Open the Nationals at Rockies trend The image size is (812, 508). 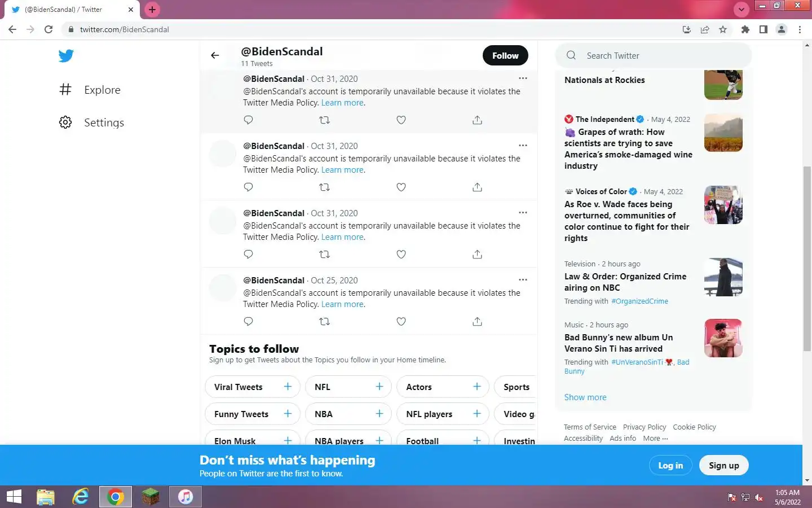604,80
